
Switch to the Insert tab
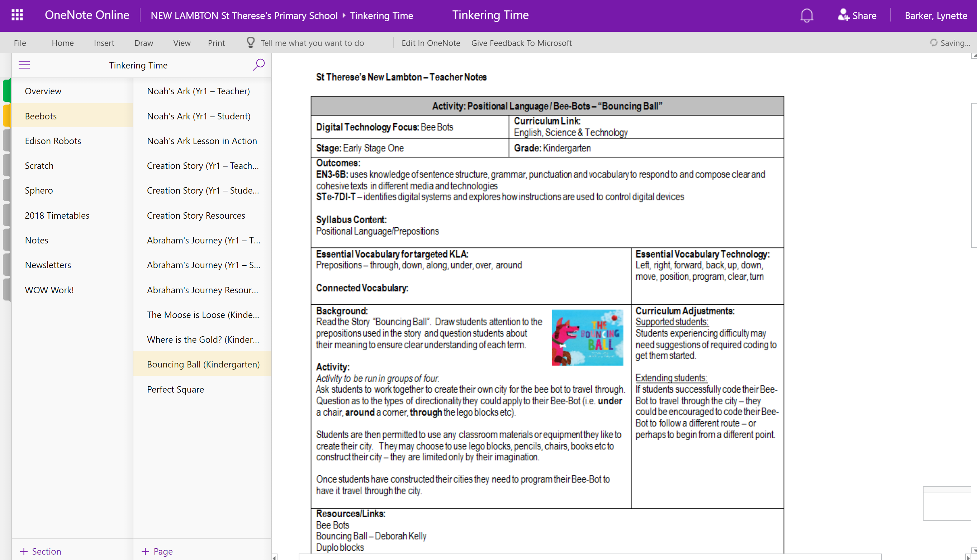pyautogui.click(x=104, y=43)
